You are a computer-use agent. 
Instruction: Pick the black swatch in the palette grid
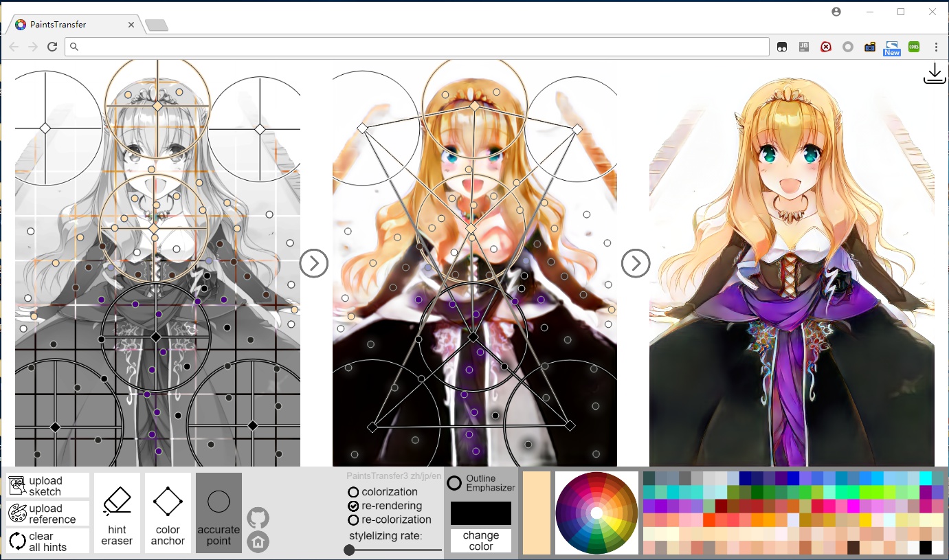(926, 548)
